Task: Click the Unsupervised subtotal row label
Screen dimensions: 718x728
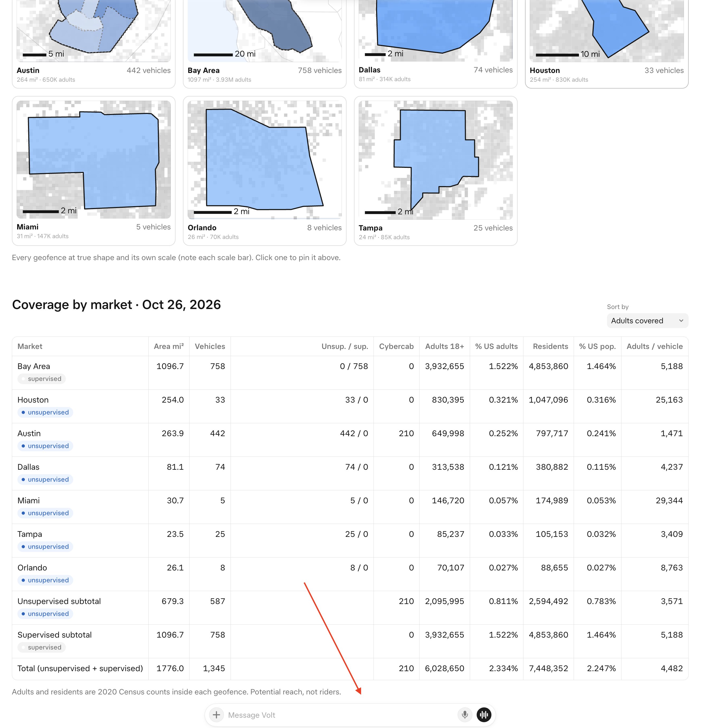Action: pyautogui.click(x=59, y=601)
